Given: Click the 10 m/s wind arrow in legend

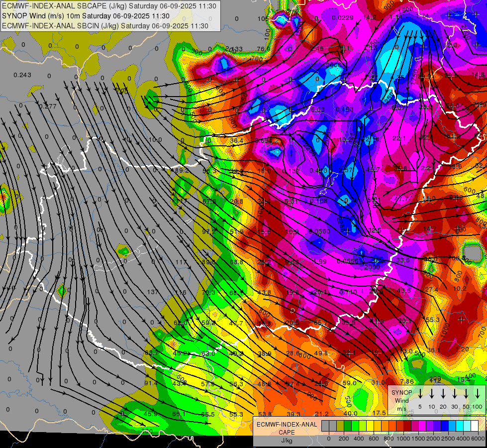Looking at the screenshot, I should [432, 393].
